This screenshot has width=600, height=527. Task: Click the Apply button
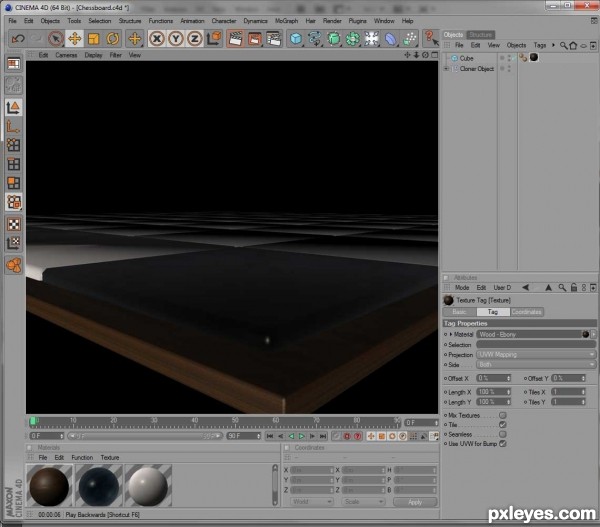point(415,502)
